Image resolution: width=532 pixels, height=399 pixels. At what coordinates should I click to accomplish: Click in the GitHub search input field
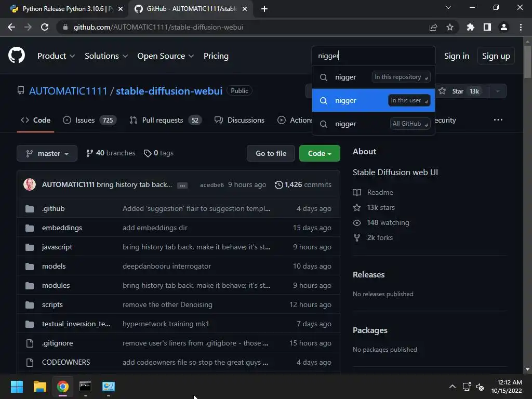[x=374, y=56]
